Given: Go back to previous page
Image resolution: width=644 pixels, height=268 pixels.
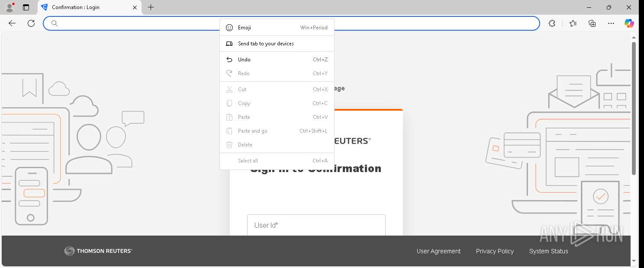Looking at the screenshot, I should tap(12, 23).
